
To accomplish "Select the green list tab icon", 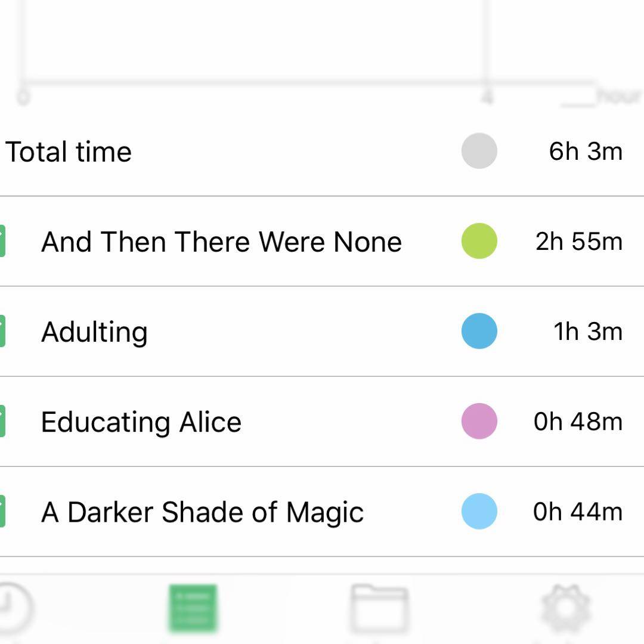I will [193, 608].
